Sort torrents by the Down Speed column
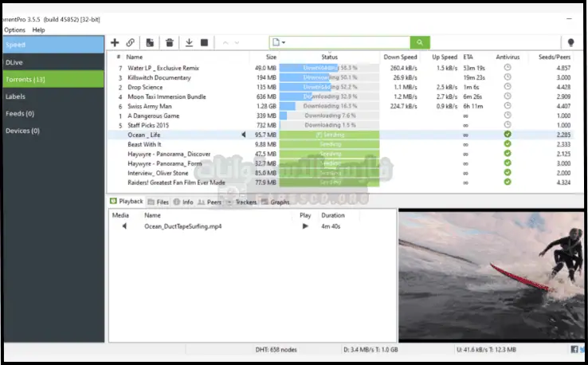Viewport: 588px width, 365px height. pos(400,57)
